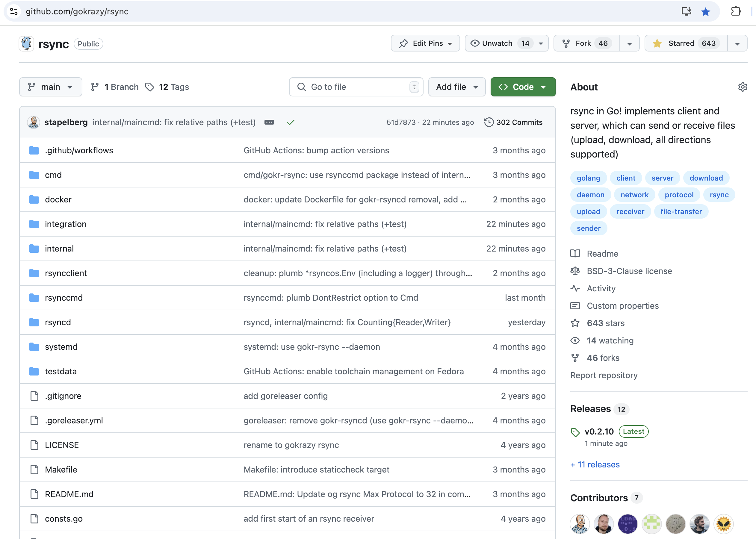View the 643 stars link
This screenshot has height=539, width=756.
[x=598, y=323]
